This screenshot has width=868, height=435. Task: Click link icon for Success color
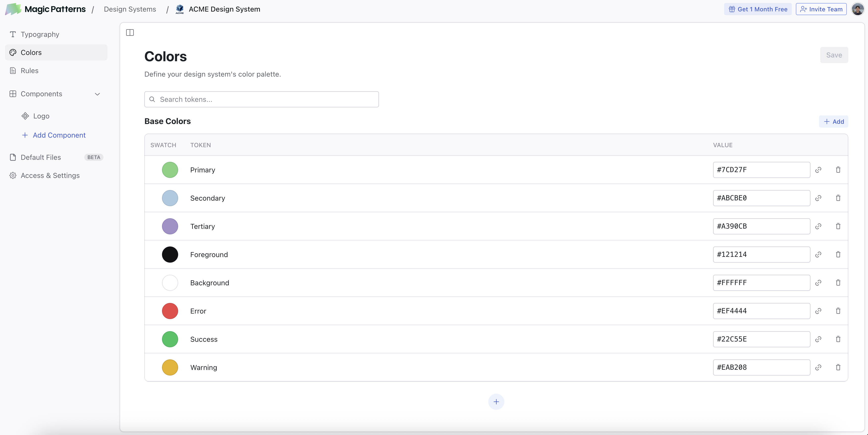[818, 339]
